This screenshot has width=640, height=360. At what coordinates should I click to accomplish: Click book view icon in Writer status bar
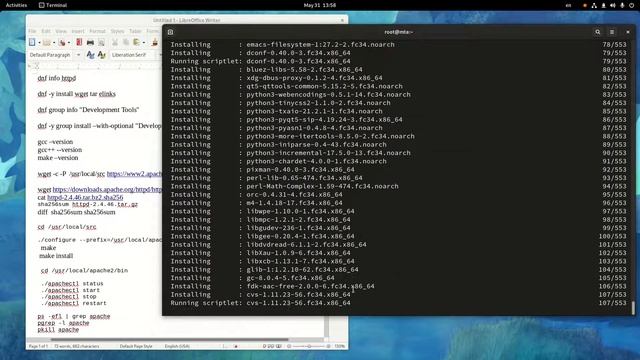(x=279, y=346)
